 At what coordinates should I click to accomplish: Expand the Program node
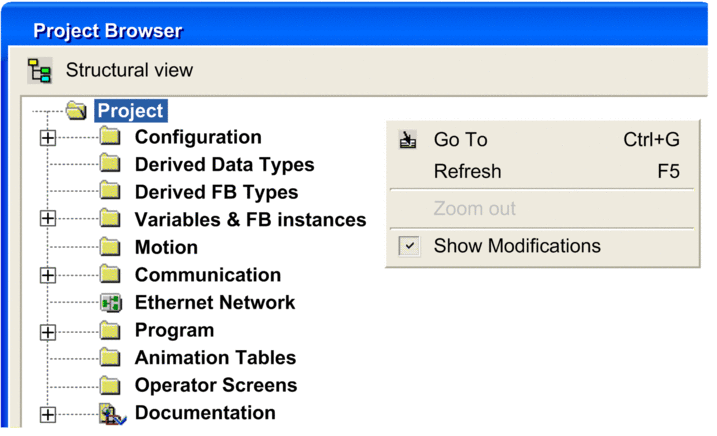coord(48,333)
